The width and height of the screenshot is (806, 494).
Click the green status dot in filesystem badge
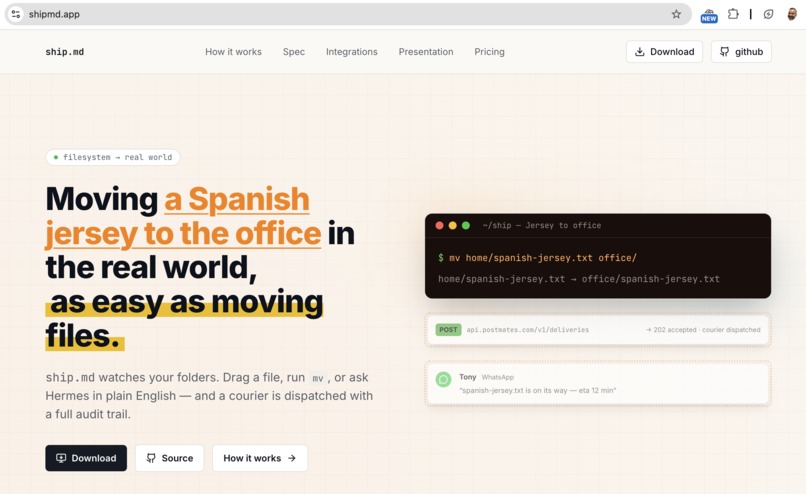coord(56,157)
